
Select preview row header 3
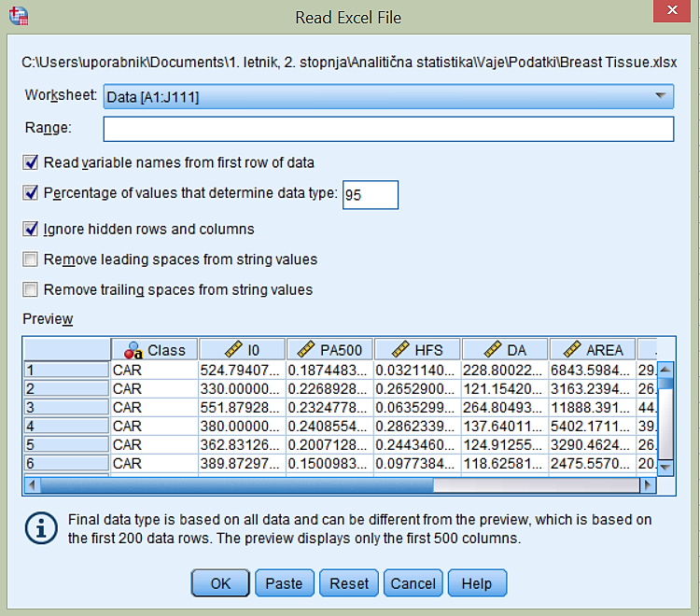[x=66, y=407]
